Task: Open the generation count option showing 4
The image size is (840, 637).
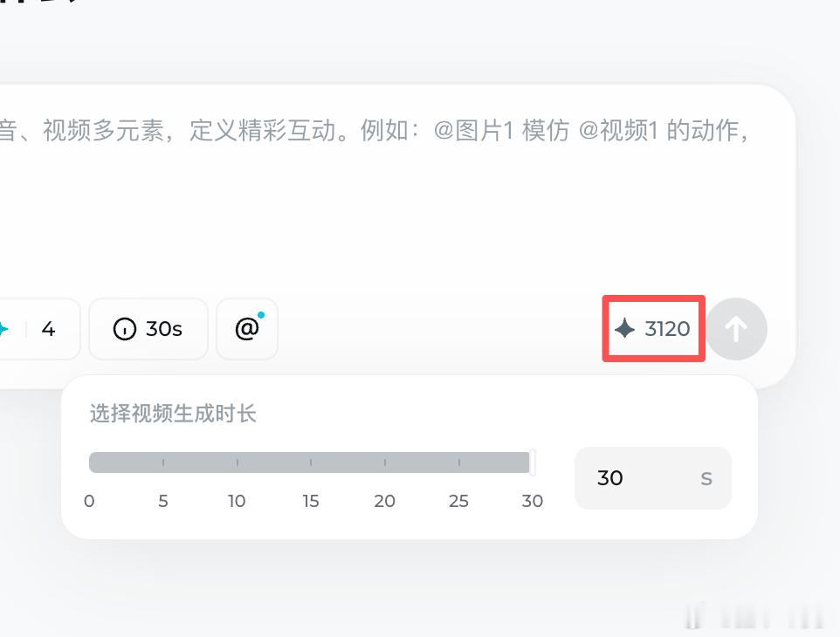Action: click(x=38, y=329)
